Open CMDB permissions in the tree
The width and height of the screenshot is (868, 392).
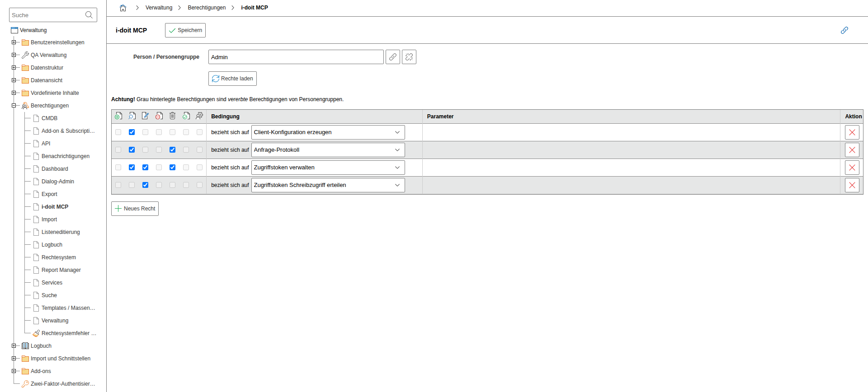49,118
